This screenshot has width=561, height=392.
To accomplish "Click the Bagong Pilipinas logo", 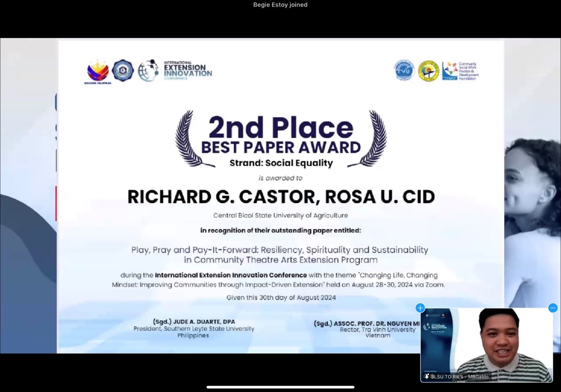I will pos(98,71).
